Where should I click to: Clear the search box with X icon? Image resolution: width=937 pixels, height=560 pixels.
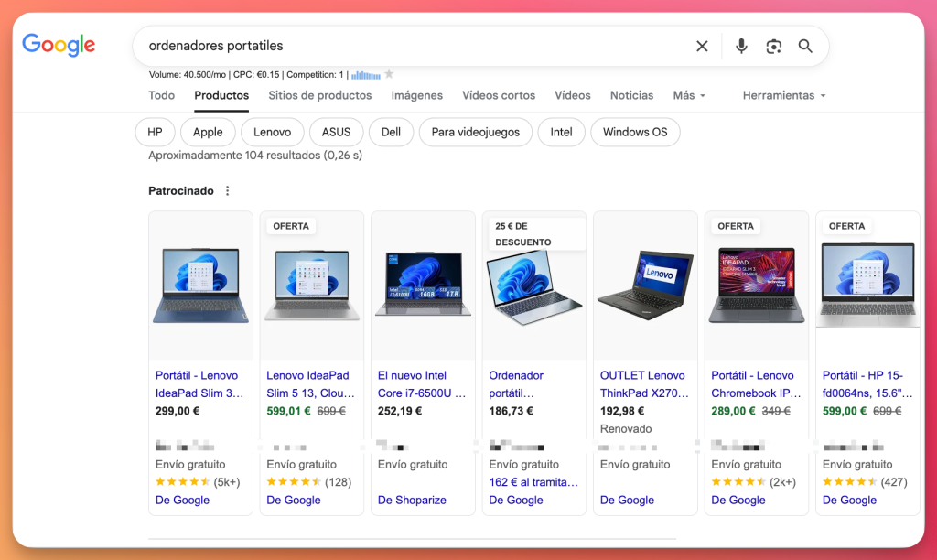pyautogui.click(x=702, y=46)
